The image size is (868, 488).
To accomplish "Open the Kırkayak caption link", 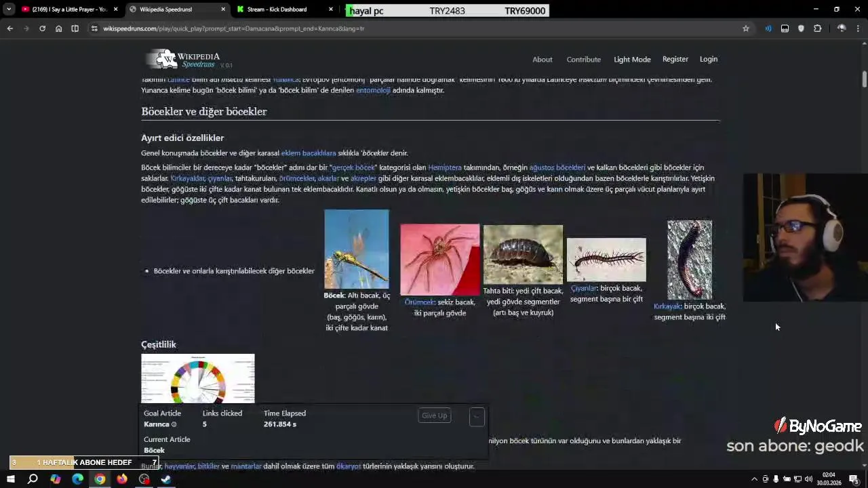I will 667,306.
